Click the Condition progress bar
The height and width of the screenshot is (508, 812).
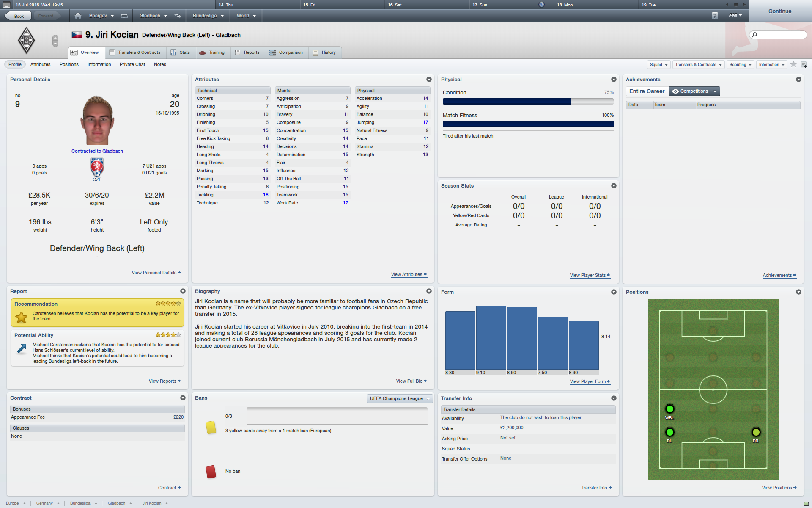click(x=528, y=102)
